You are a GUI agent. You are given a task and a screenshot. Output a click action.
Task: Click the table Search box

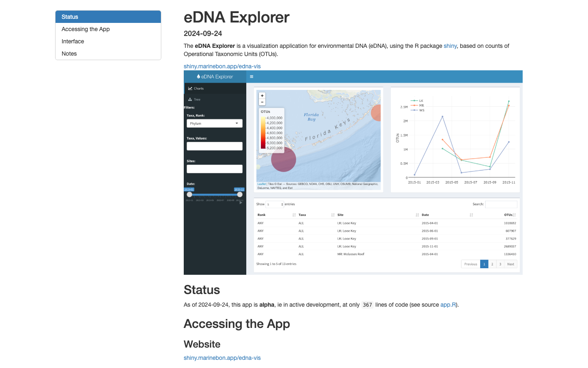(501, 204)
